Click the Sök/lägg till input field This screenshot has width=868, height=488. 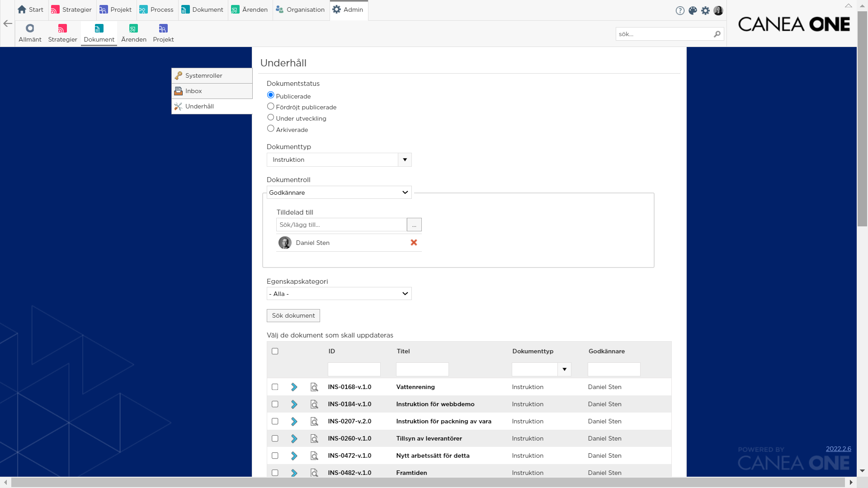(341, 225)
